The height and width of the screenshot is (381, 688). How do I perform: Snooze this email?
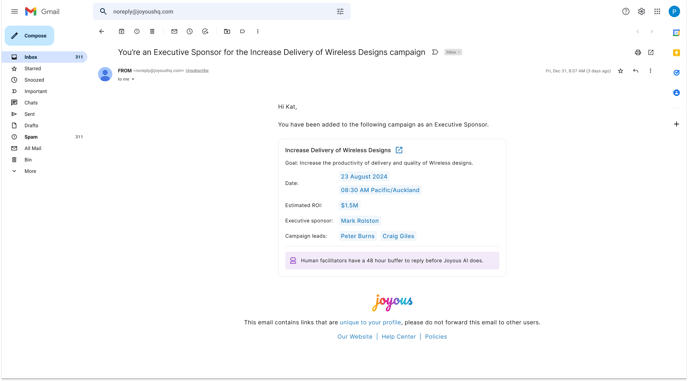[190, 32]
